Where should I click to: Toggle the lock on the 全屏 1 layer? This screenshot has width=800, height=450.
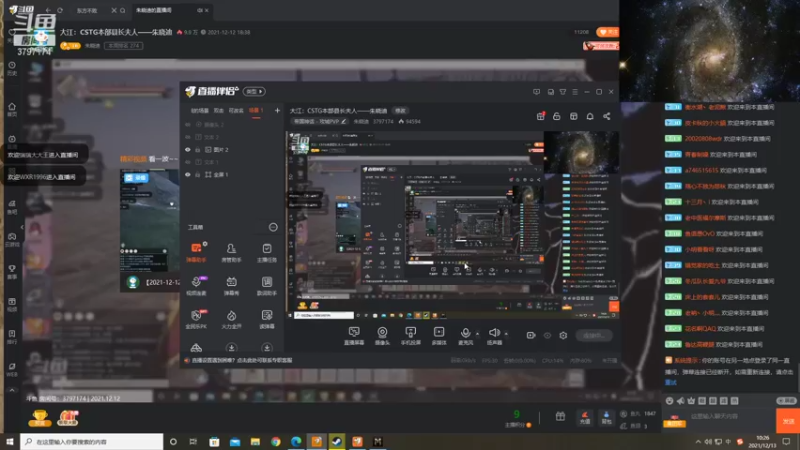(198, 174)
